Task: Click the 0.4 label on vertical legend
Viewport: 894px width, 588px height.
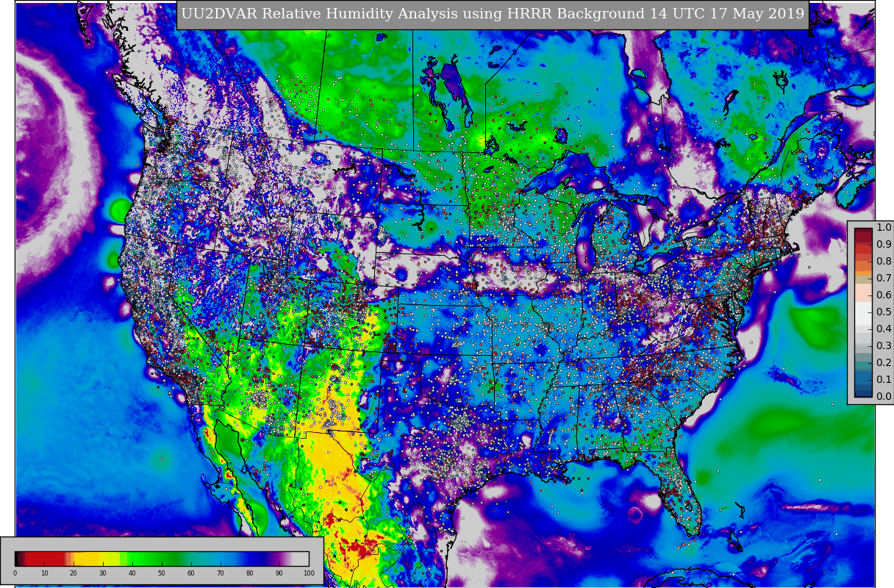Action: 884,329
